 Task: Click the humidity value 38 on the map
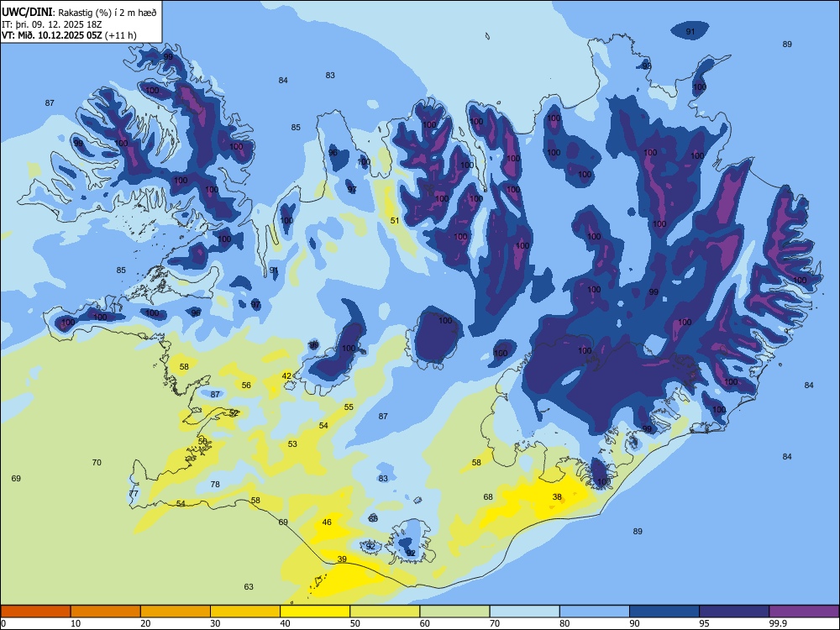coord(557,497)
